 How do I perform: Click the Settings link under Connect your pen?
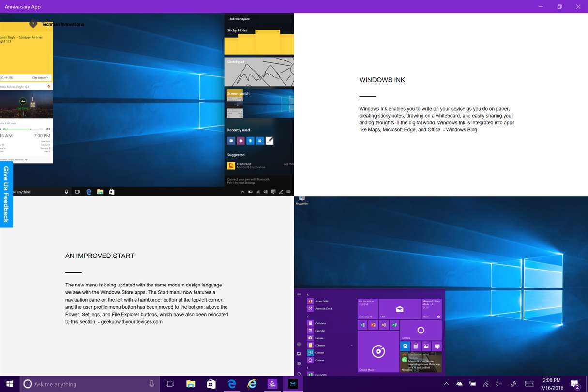point(249,183)
